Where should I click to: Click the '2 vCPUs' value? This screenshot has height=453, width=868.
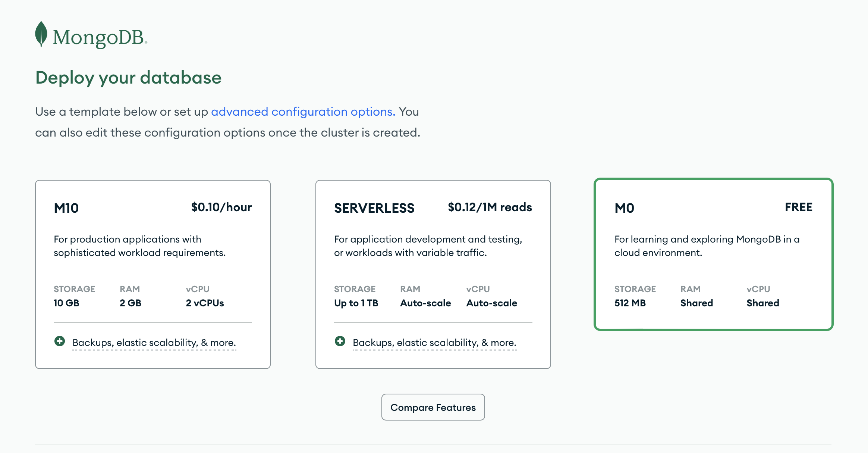click(x=205, y=303)
